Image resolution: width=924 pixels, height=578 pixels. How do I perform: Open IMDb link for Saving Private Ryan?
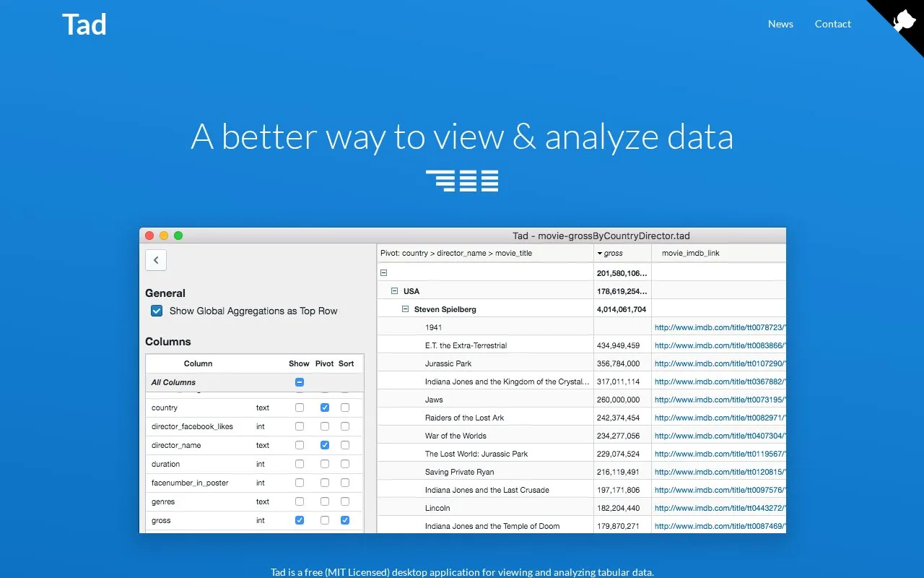coord(720,472)
